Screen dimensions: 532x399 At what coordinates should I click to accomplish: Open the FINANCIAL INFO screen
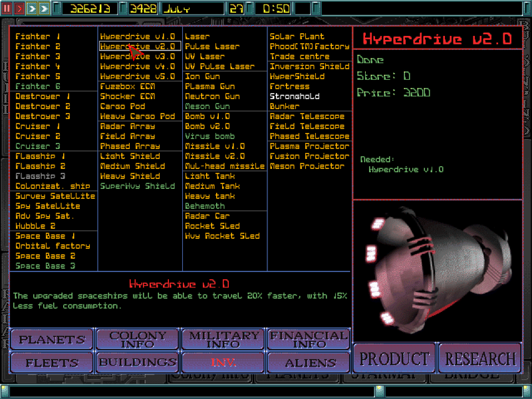pyautogui.click(x=308, y=339)
